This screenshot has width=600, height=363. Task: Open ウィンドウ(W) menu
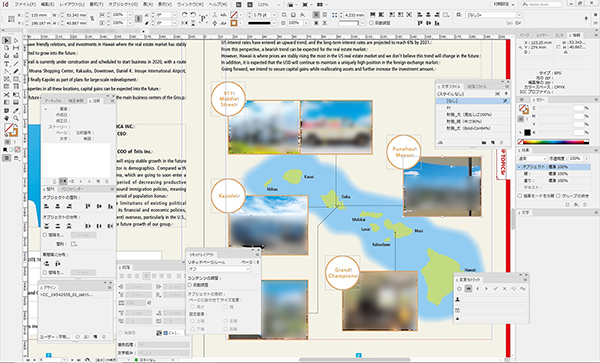(191, 4)
